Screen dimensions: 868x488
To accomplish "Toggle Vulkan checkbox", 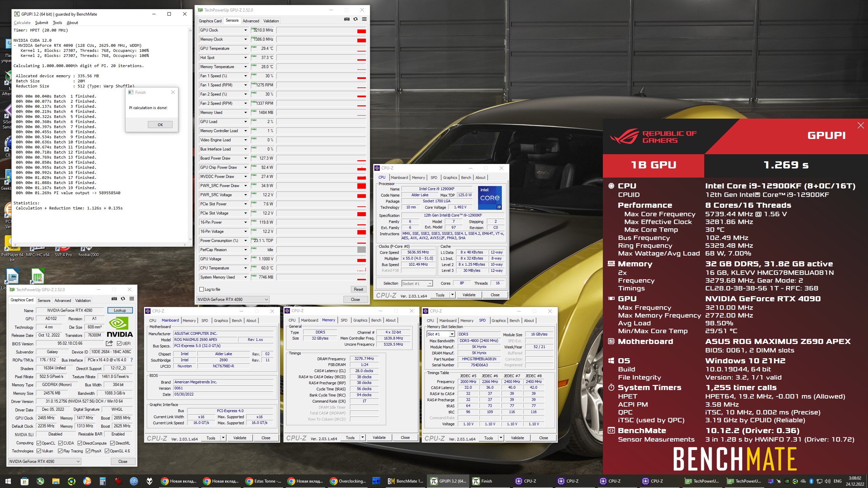I will pos(39,451).
